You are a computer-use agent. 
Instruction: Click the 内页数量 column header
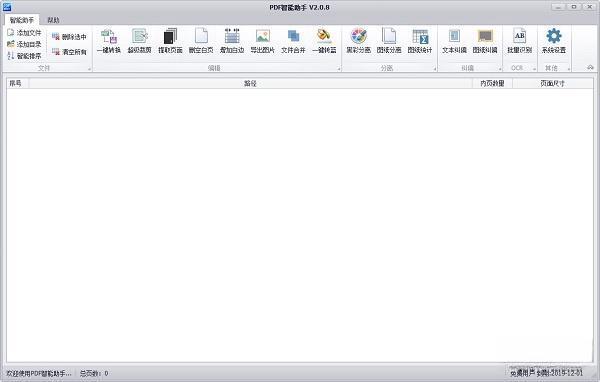pyautogui.click(x=492, y=83)
